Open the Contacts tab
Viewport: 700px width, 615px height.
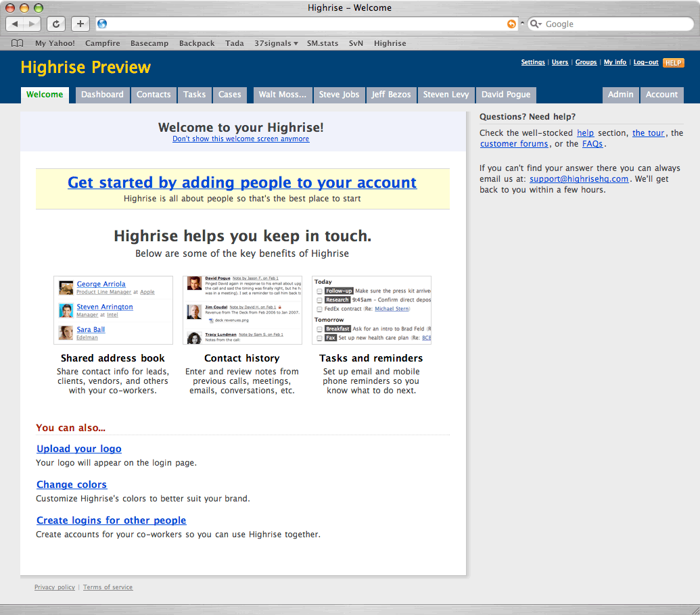click(154, 95)
